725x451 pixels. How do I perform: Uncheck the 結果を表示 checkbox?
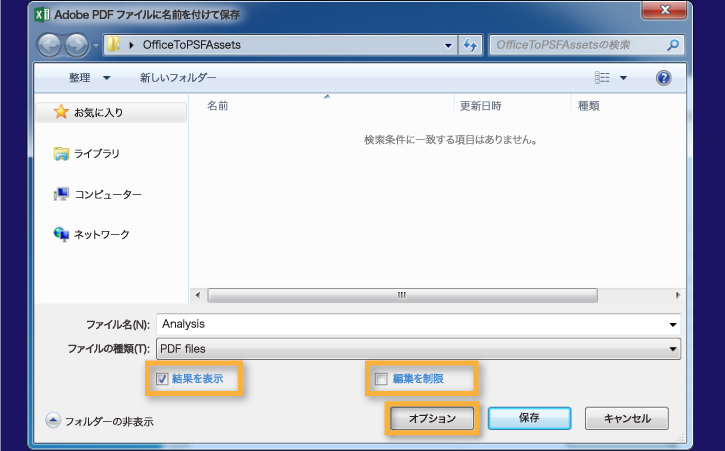(162, 379)
